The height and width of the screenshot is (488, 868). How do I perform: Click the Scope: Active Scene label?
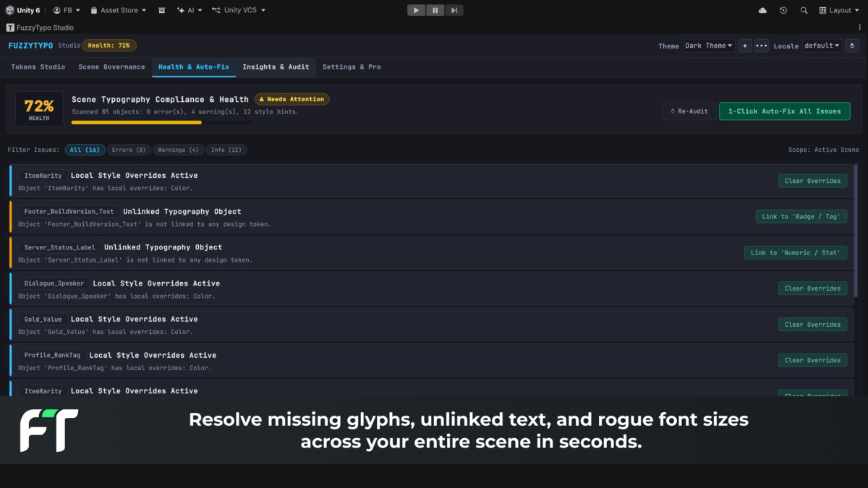pyautogui.click(x=824, y=150)
